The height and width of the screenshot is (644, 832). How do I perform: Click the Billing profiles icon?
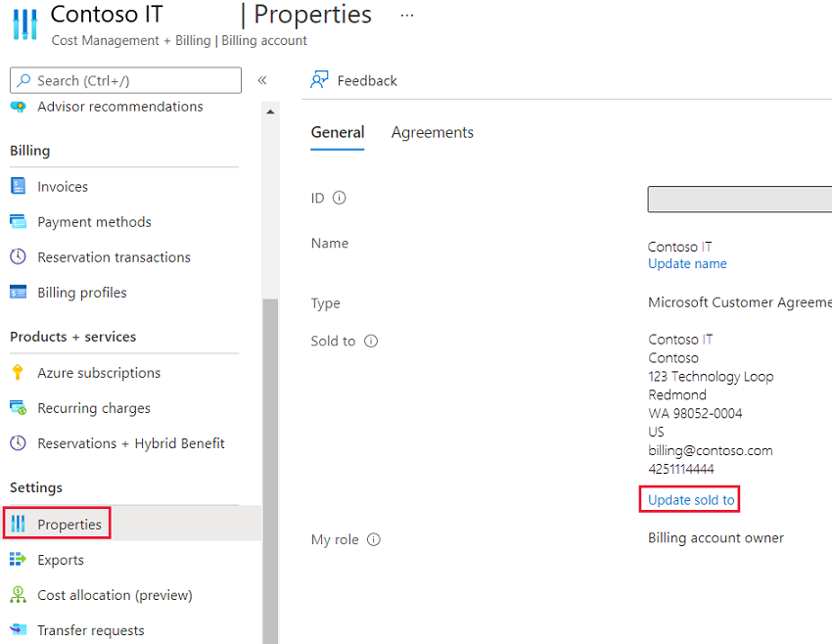[18, 292]
